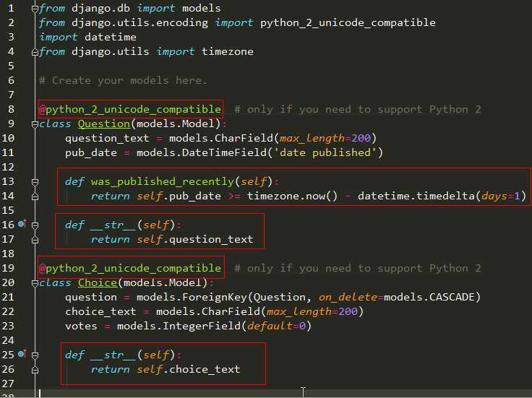Click the days=1 argument on line 14
The height and width of the screenshot is (398, 532).
pyautogui.click(x=500, y=196)
